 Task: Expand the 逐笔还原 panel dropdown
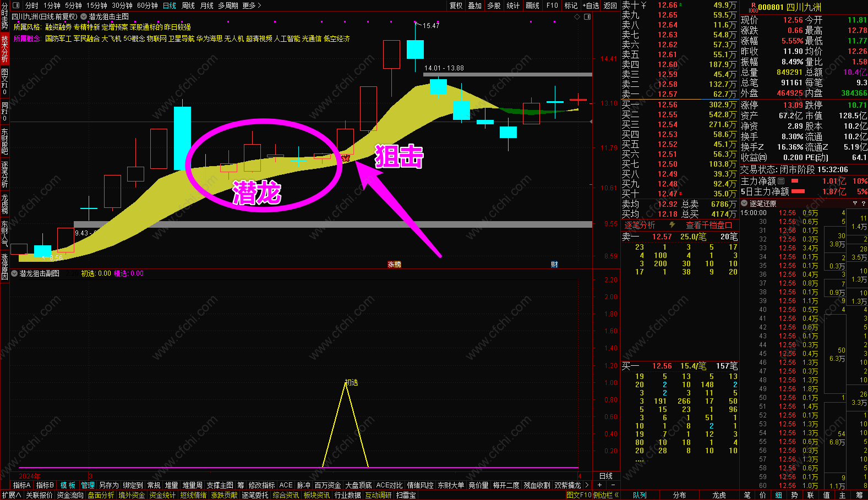[744, 204]
